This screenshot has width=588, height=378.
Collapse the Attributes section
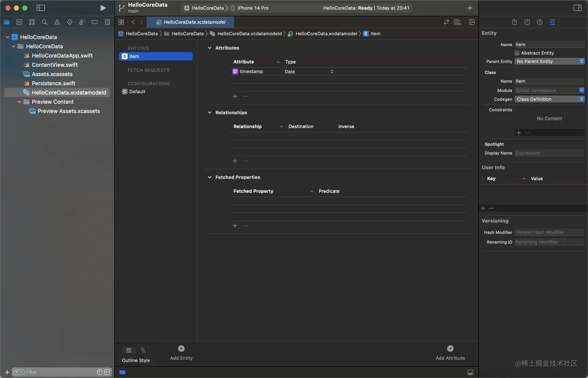[210, 48]
